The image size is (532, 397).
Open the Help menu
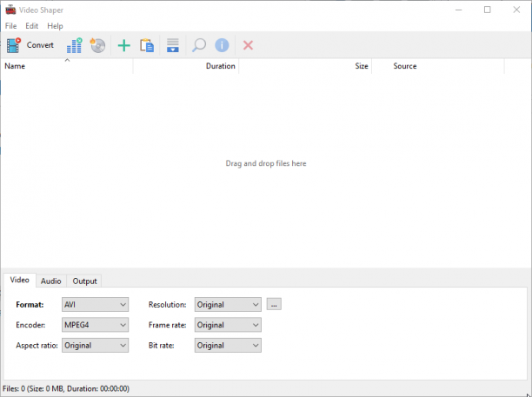point(55,26)
